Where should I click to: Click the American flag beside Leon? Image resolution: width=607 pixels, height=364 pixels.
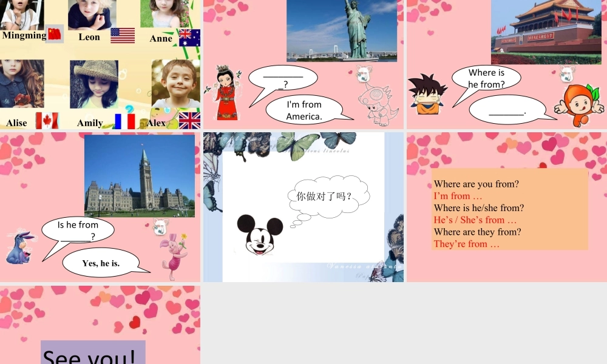click(x=123, y=35)
